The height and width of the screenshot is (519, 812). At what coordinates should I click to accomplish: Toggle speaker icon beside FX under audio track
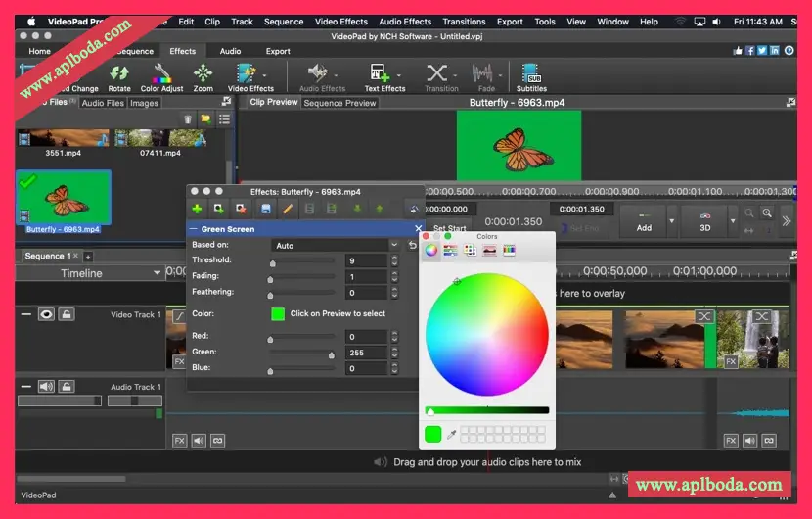[x=199, y=441]
